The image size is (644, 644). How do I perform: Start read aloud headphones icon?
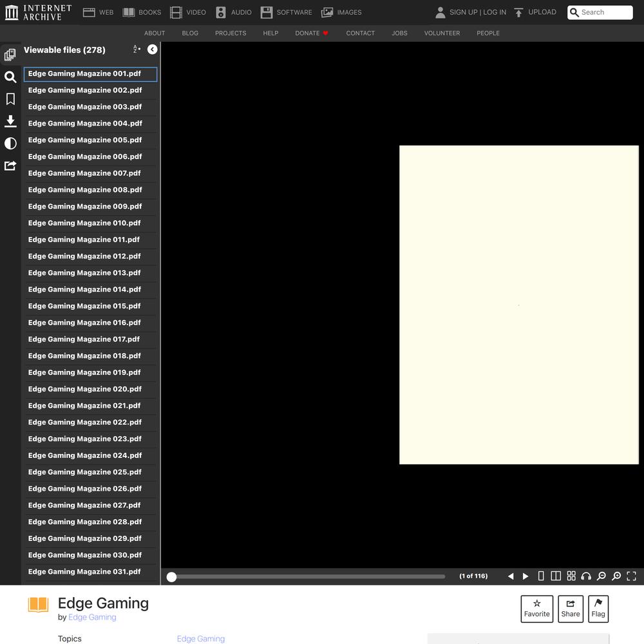586,576
